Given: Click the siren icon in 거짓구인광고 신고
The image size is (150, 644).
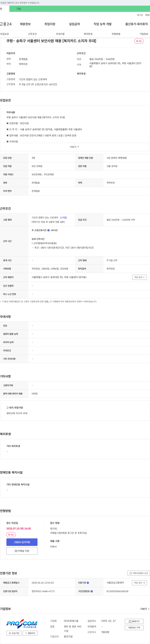Looking at the screenshot, I should click(131, 573).
